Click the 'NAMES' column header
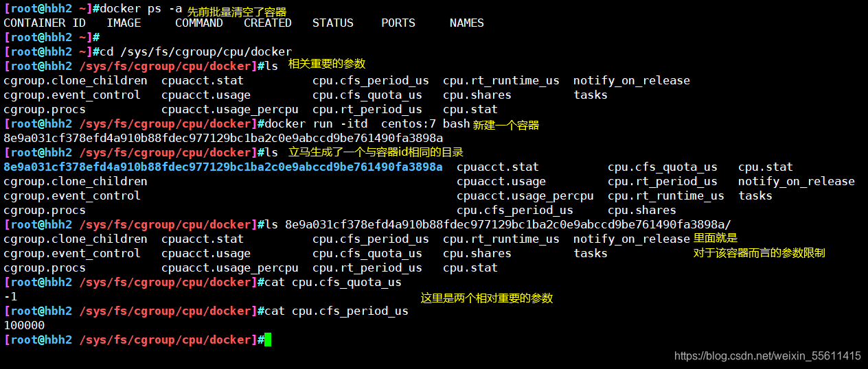The image size is (868, 369). point(467,23)
